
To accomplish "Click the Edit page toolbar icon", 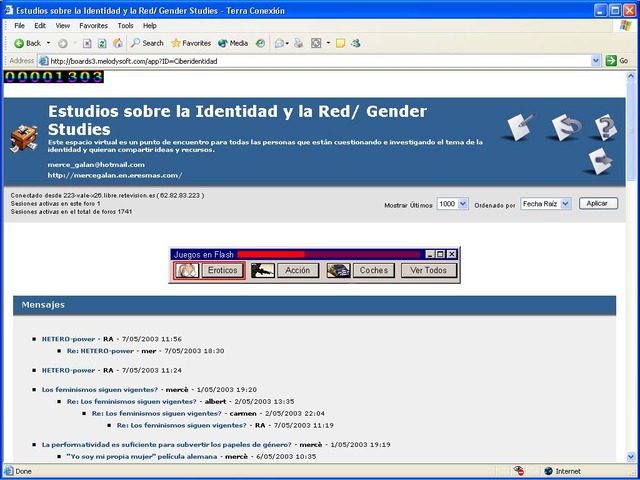I will pos(316,43).
